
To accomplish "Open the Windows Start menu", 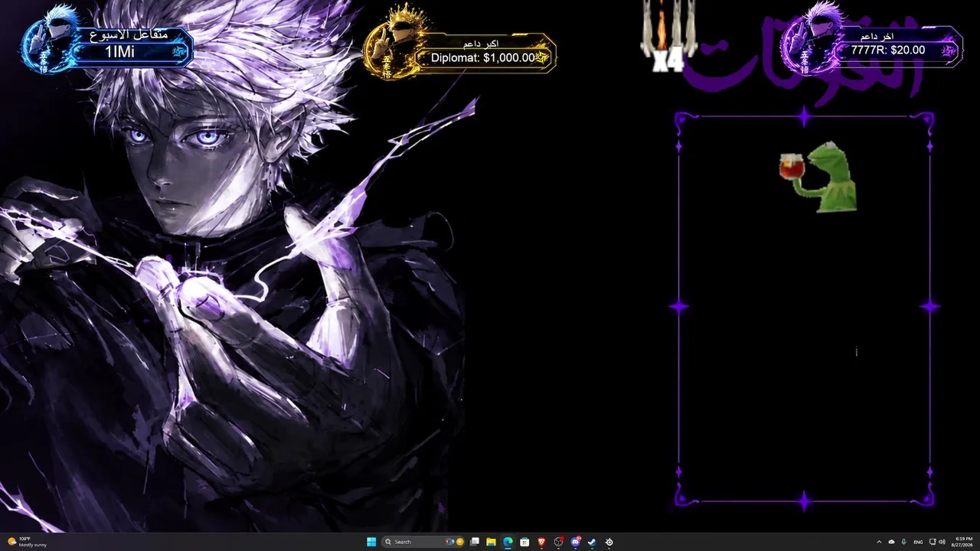I will coord(371,542).
